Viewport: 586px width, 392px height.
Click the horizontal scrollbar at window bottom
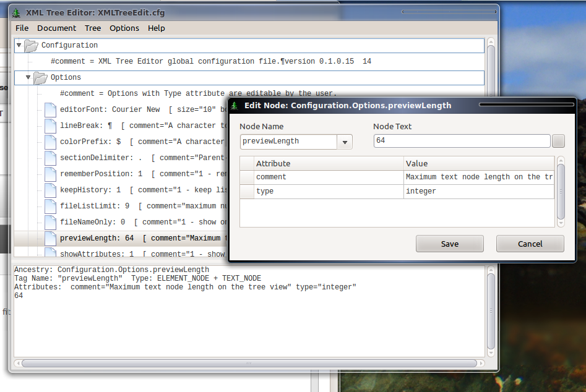click(x=249, y=364)
